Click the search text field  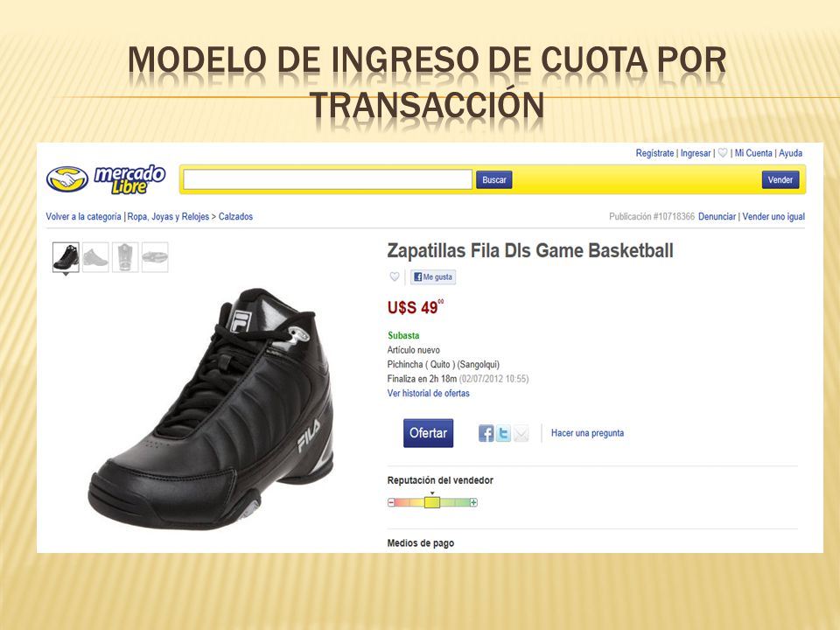327,179
